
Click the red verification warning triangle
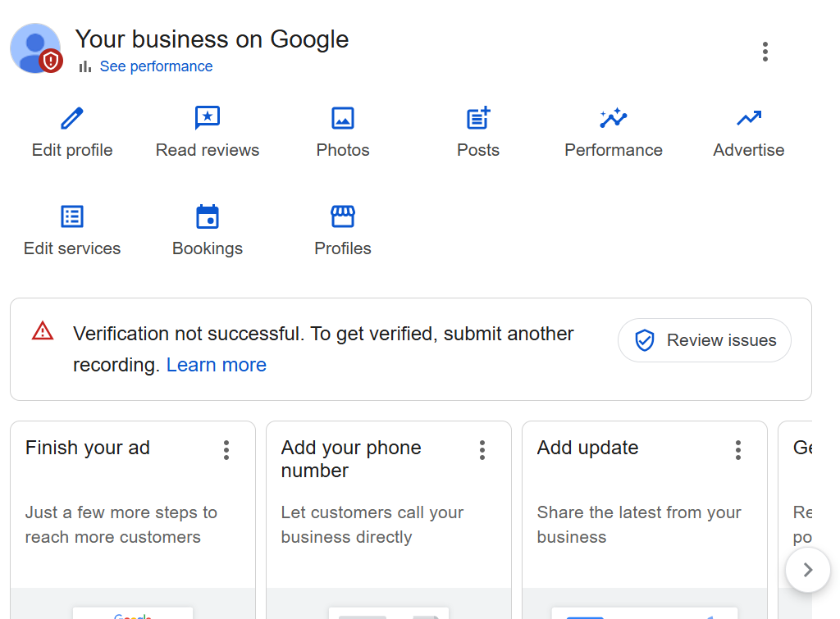[x=43, y=331]
